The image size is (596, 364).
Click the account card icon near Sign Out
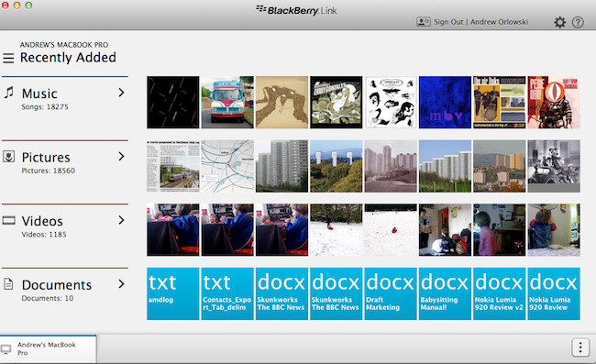tap(423, 22)
